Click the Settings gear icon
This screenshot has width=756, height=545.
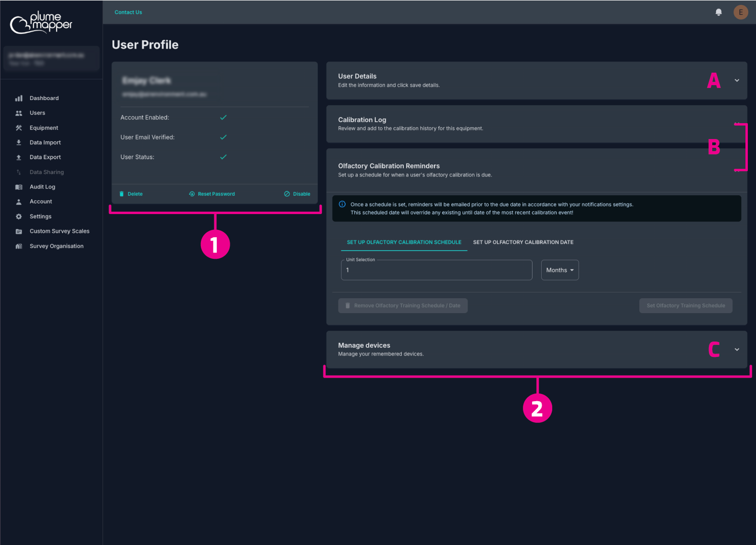coord(19,216)
